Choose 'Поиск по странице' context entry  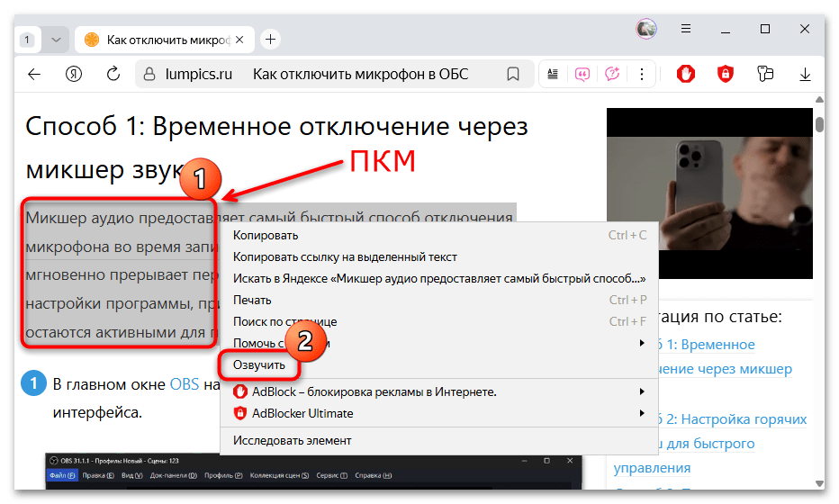(438, 321)
